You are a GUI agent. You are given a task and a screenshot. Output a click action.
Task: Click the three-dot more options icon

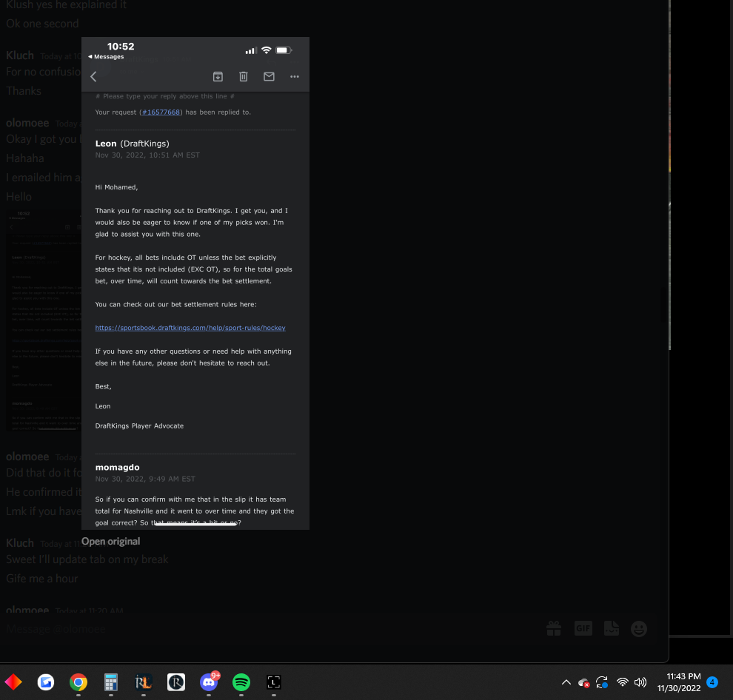[295, 77]
